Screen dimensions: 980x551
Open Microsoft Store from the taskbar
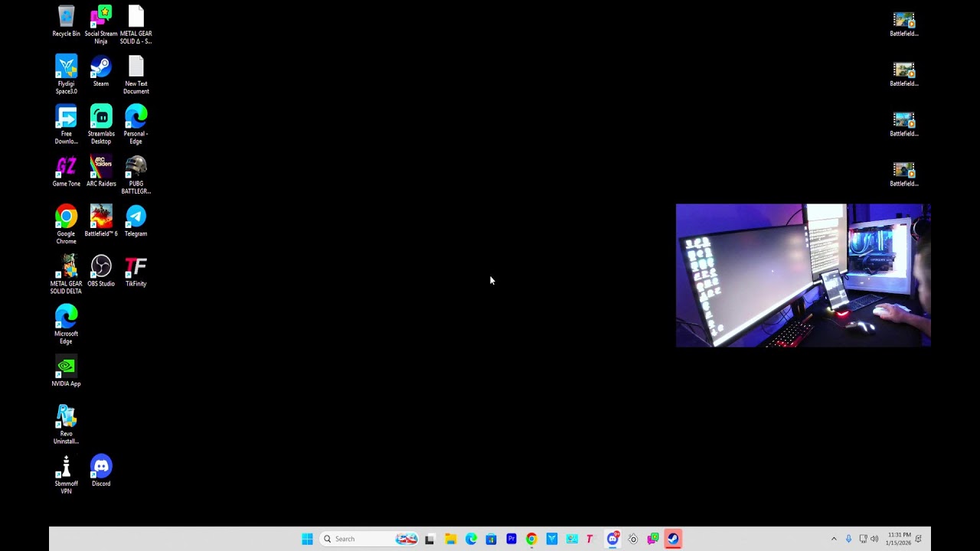[x=491, y=539]
